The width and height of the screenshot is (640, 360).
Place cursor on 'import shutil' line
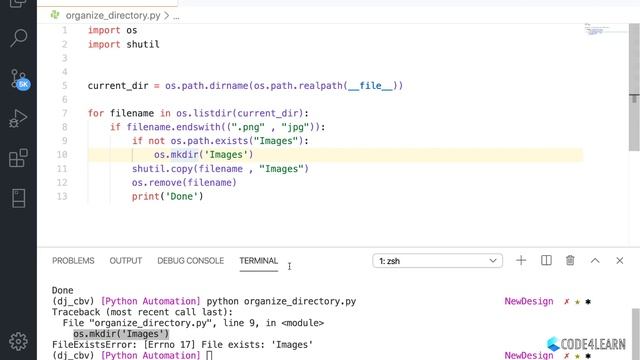pos(124,44)
